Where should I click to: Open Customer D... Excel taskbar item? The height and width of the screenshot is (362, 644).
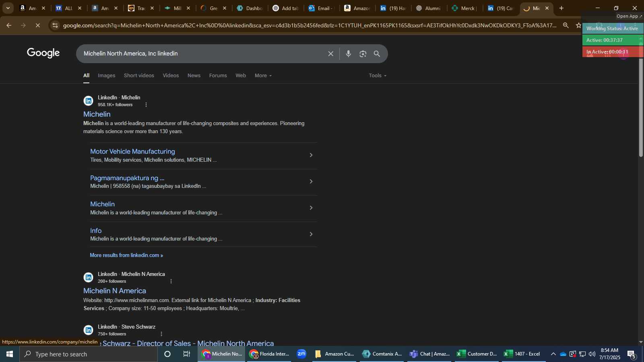pos(477,354)
